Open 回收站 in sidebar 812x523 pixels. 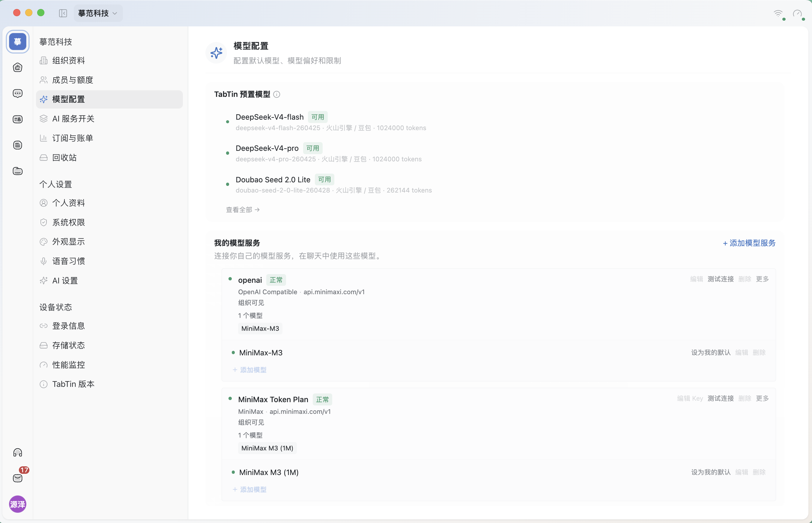pyautogui.click(x=109, y=157)
